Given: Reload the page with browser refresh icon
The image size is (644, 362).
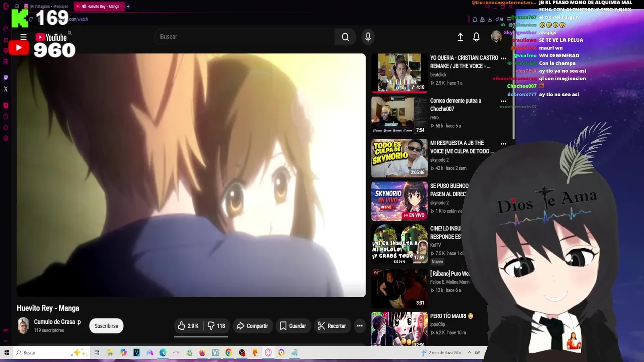Looking at the screenshot, I should (31, 19).
